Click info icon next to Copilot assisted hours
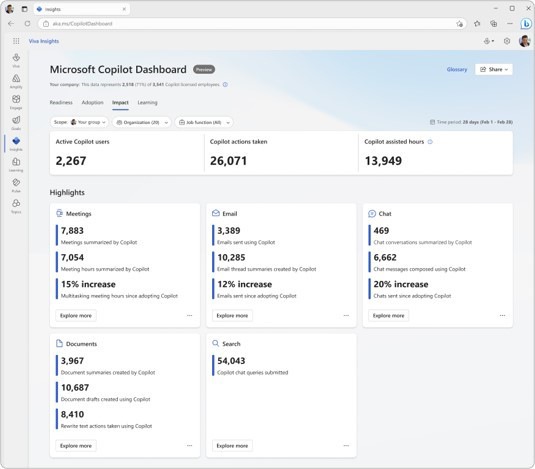This screenshot has width=535, height=469. tap(430, 142)
